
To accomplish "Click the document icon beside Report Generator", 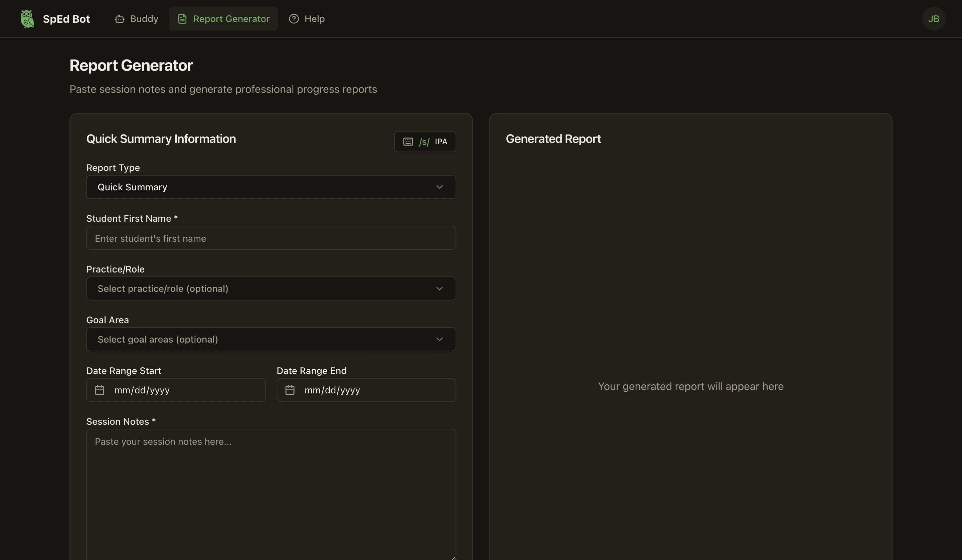I will coord(182,18).
